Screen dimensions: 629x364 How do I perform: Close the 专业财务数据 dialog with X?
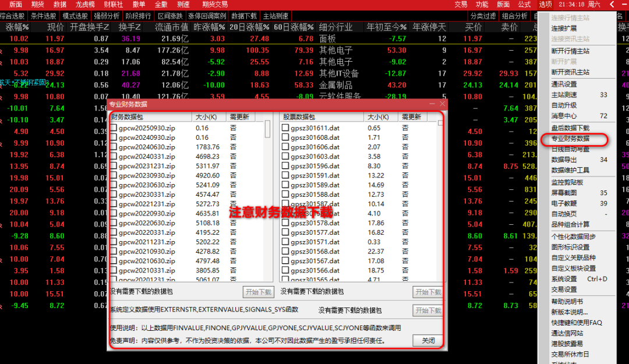(x=443, y=104)
